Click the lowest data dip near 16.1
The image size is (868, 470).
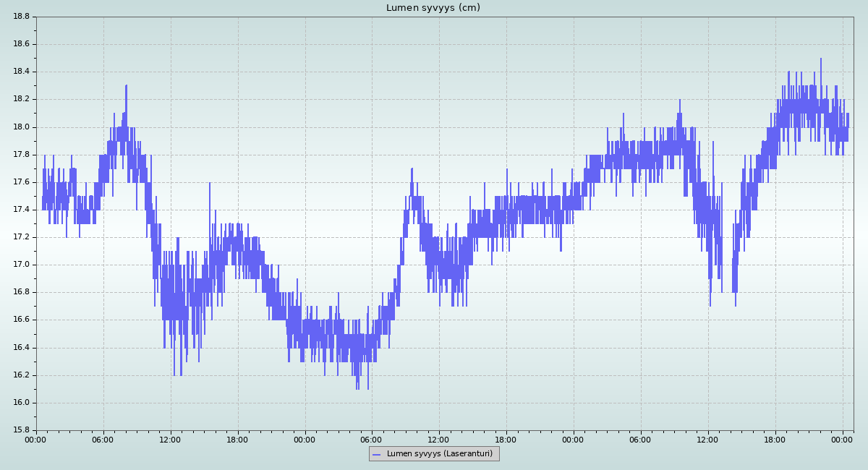357,388
